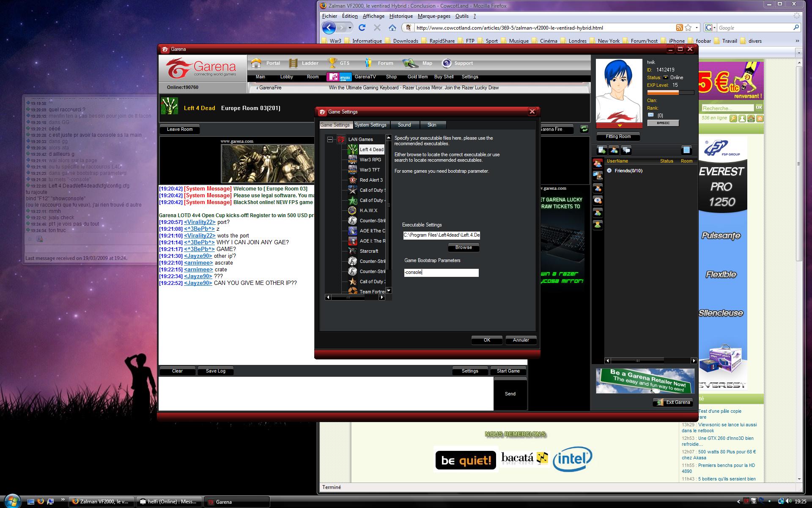Click the blue list icon above friends list
Viewport: 812px width, 508px height.
686,150
